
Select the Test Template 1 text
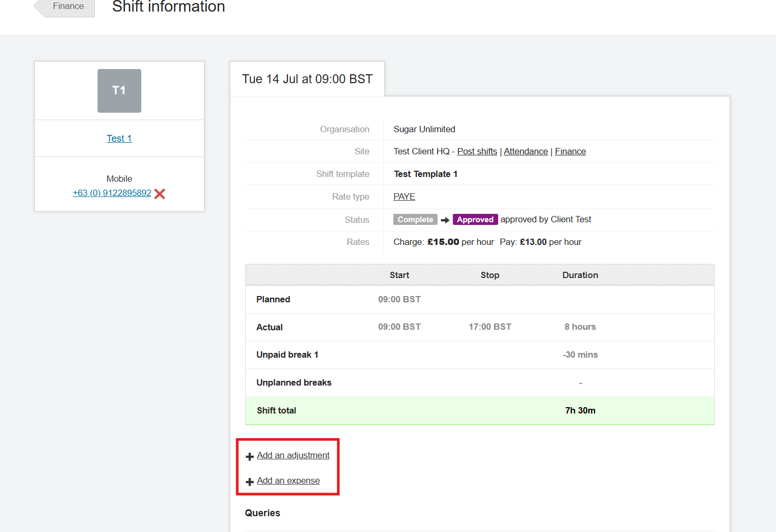(425, 174)
